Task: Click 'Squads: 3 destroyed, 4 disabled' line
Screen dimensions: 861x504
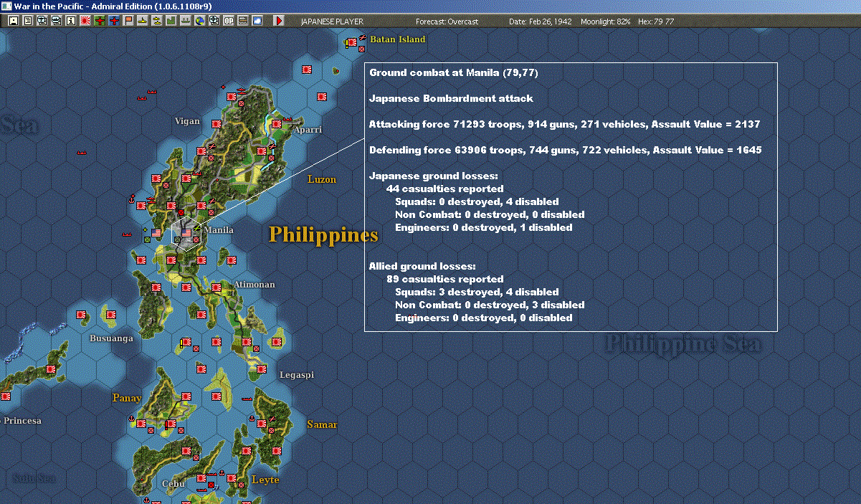Action: click(x=477, y=292)
